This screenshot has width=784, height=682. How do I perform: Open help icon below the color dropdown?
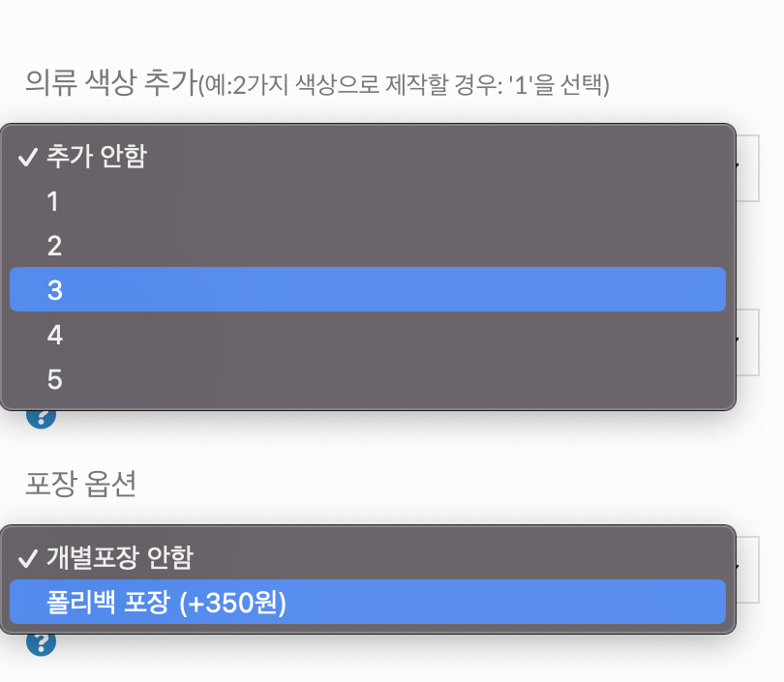[41, 417]
